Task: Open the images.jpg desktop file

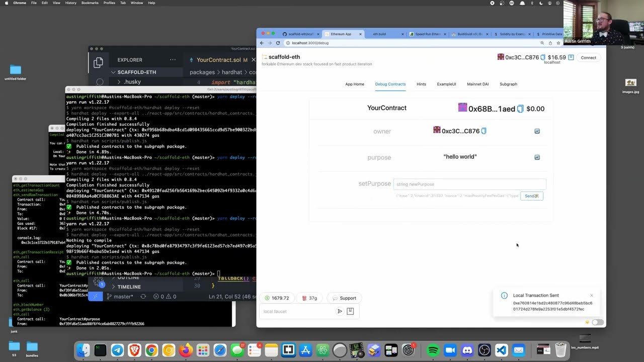Action: pos(631,82)
